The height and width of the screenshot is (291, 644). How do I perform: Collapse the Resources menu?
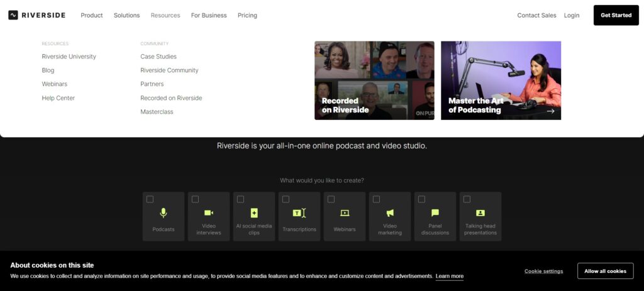(x=165, y=15)
